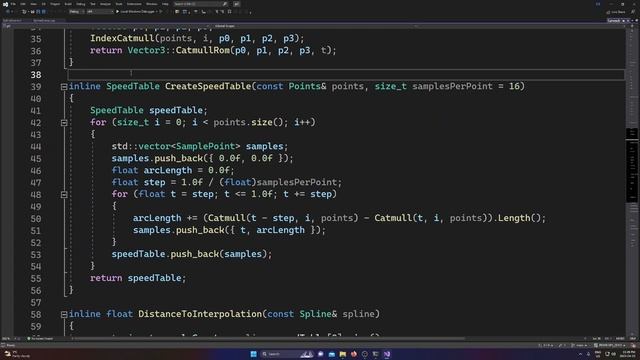Click std::vector<SamplePoint> on line 44

[176, 146]
